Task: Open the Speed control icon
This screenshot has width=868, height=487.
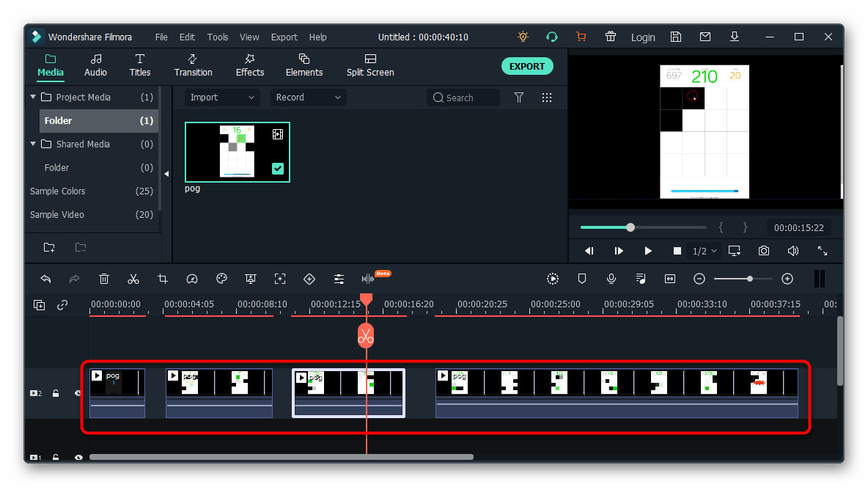Action: tap(192, 279)
